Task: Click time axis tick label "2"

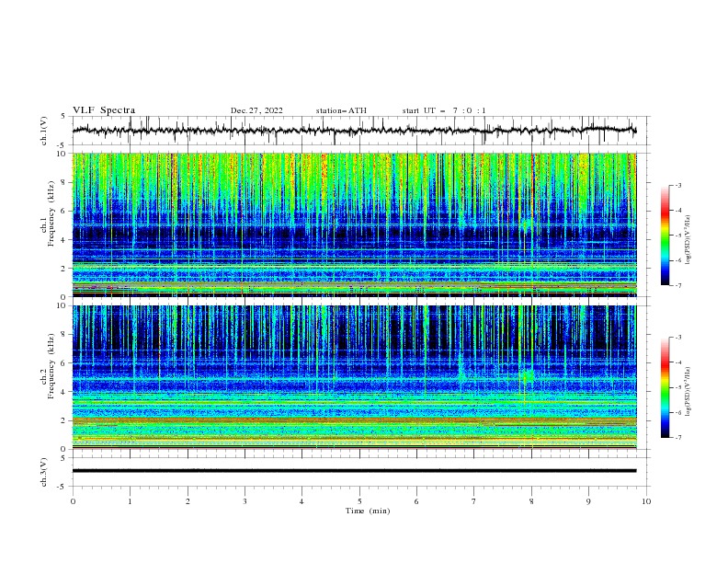Action: [x=188, y=501]
